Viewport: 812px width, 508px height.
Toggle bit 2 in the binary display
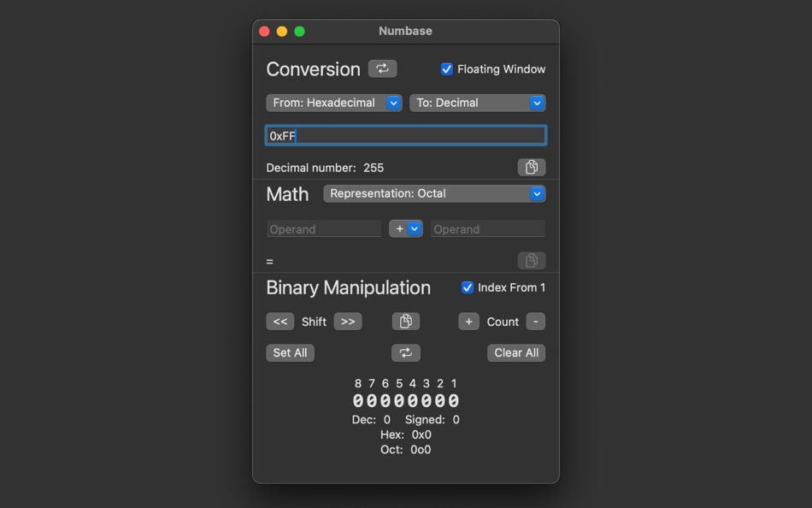(440, 400)
